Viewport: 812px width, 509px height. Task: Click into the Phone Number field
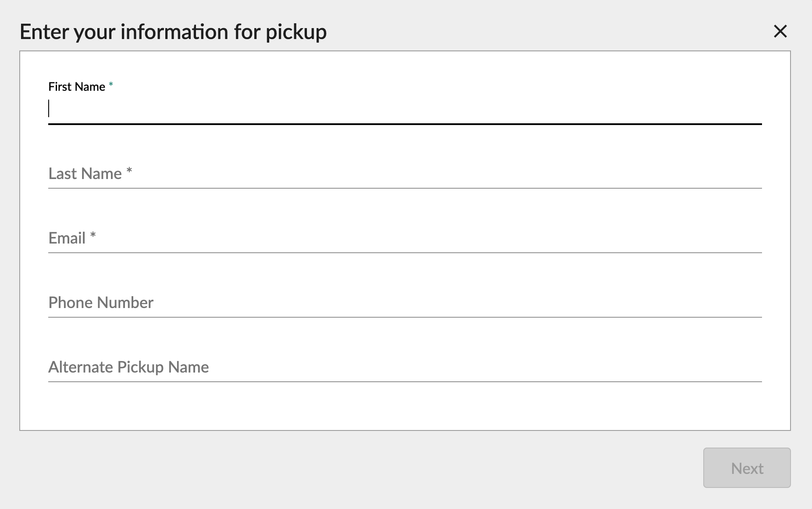[404, 303]
